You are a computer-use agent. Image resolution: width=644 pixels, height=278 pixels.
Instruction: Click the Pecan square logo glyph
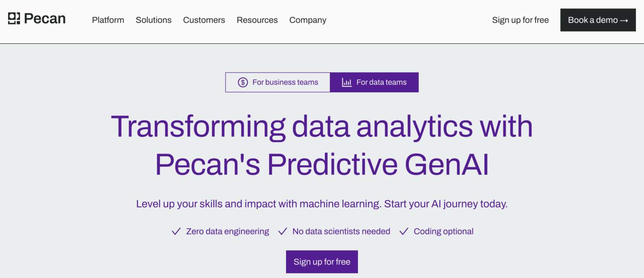(13, 18)
